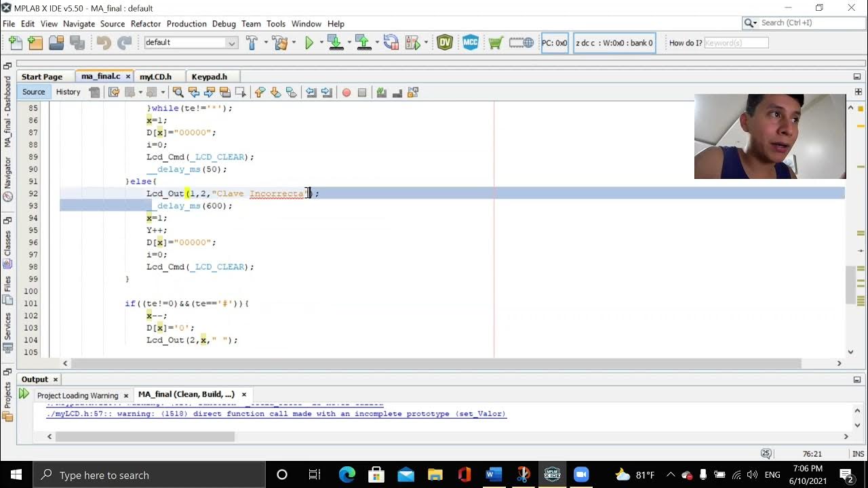
Task: Close the ma_final.c tab
Action: [127, 77]
